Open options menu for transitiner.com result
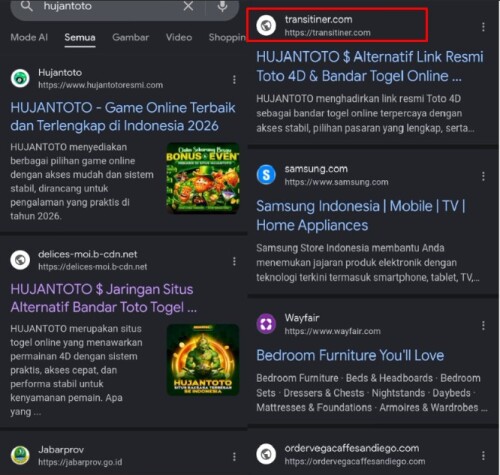The width and height of the screenshot is (500, 475). pos(483,27)
